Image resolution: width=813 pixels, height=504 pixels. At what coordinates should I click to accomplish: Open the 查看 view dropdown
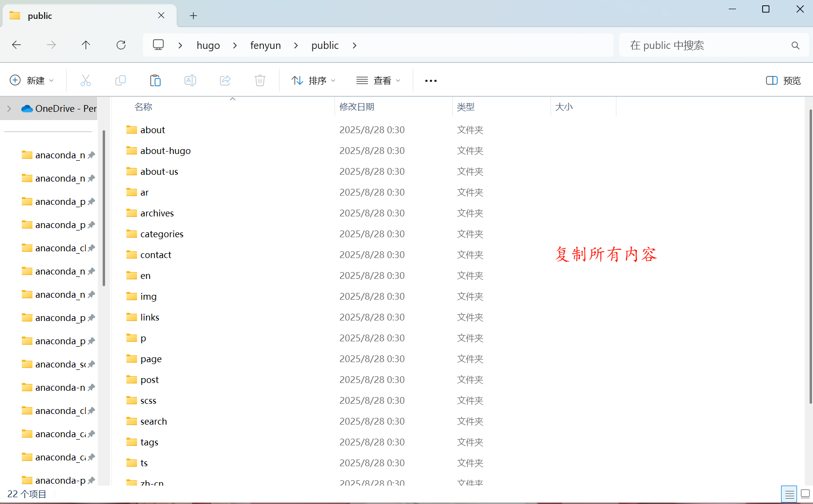(378, 80)
